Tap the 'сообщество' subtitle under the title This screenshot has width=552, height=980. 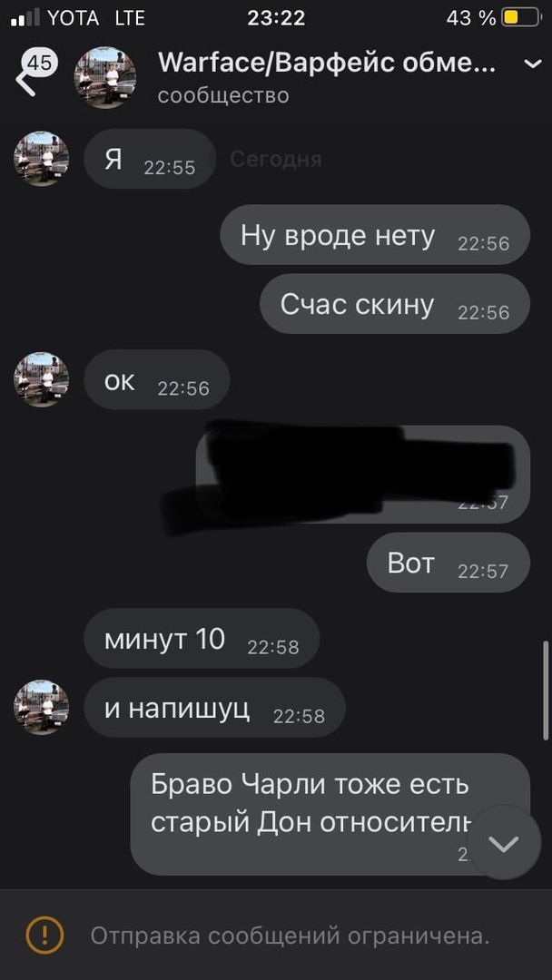pos(224,95)
